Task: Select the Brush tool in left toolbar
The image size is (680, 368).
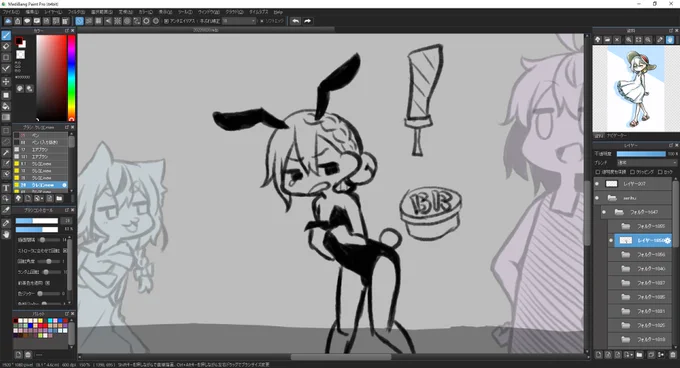Action: tap(6, 36)
